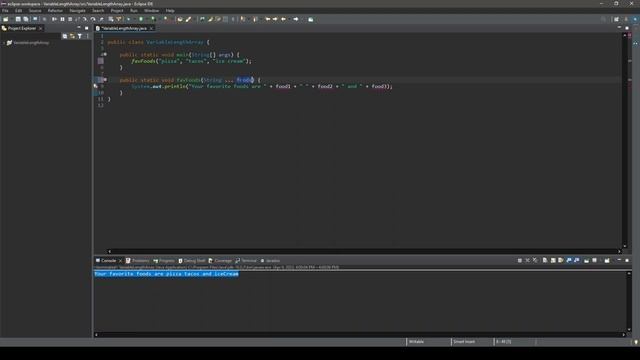Click console Terminate icon
640x360 pixels.
click(x=520, y=260)
